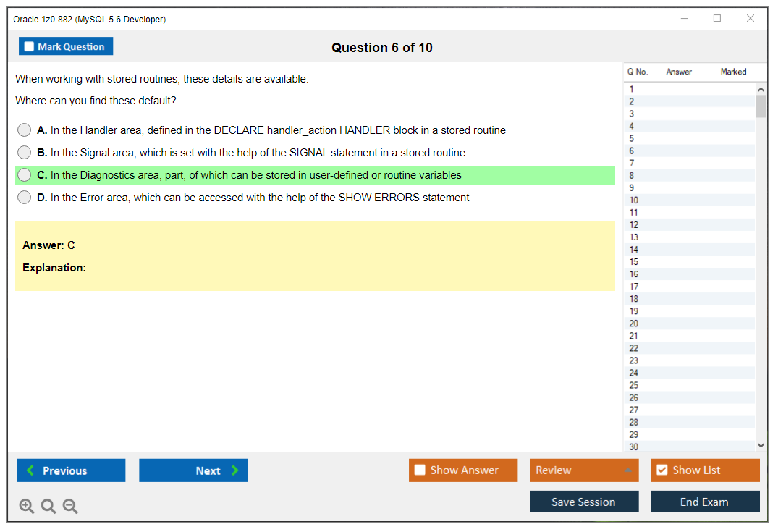Disable the Show List checkbox

click(x=661, y=470)
